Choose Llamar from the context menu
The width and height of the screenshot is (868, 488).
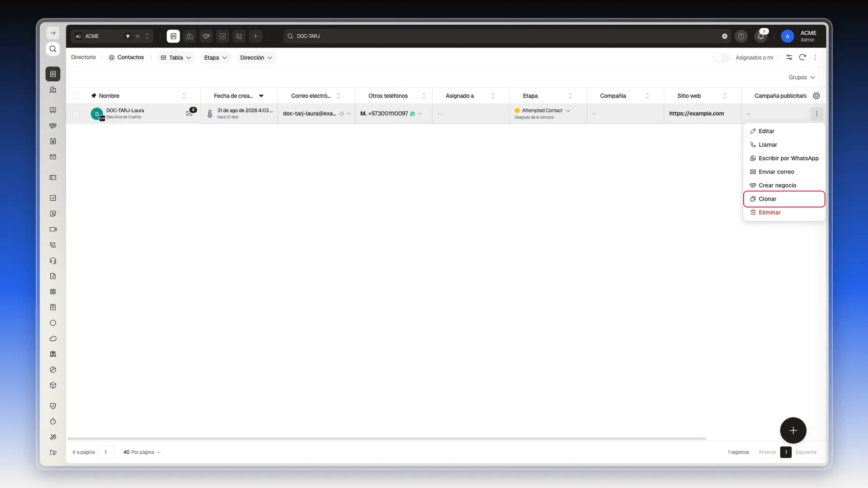tap(784, 145)
